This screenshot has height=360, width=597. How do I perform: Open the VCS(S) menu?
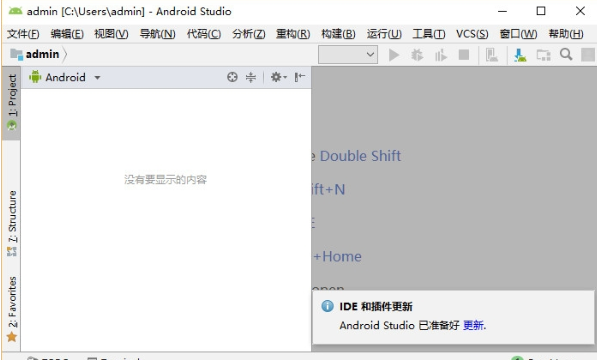pyautogui.click(x=472, y=34)
